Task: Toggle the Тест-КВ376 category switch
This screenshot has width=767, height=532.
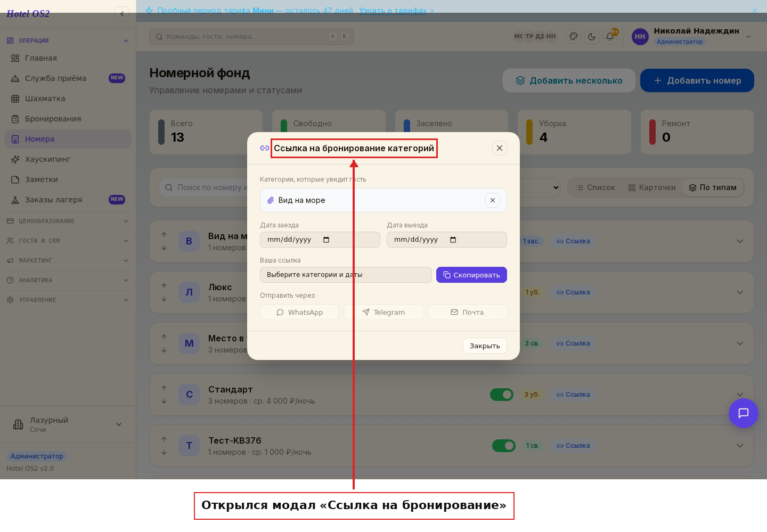Action: point(504,446)
